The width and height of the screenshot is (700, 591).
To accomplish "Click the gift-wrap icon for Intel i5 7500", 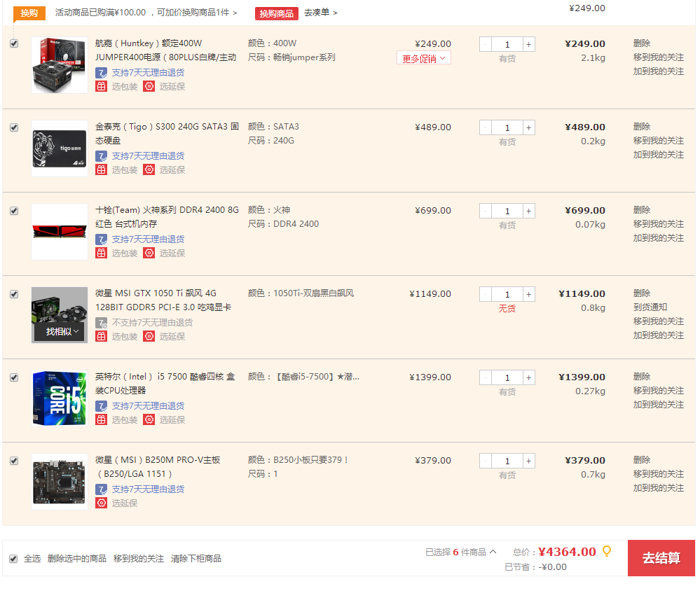I will (x=102, y=420).
